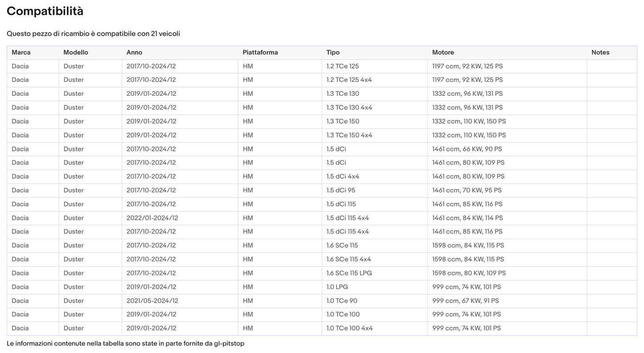Viewport: 644px width, 353px height.
Task: Select the 1.2 TCe 125 4x4 cell
Action: pyautogui.click(x=374, y=80)
